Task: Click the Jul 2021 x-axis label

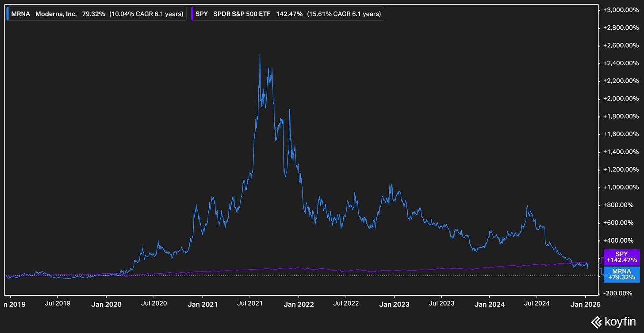Action: (x=249, y=304)
